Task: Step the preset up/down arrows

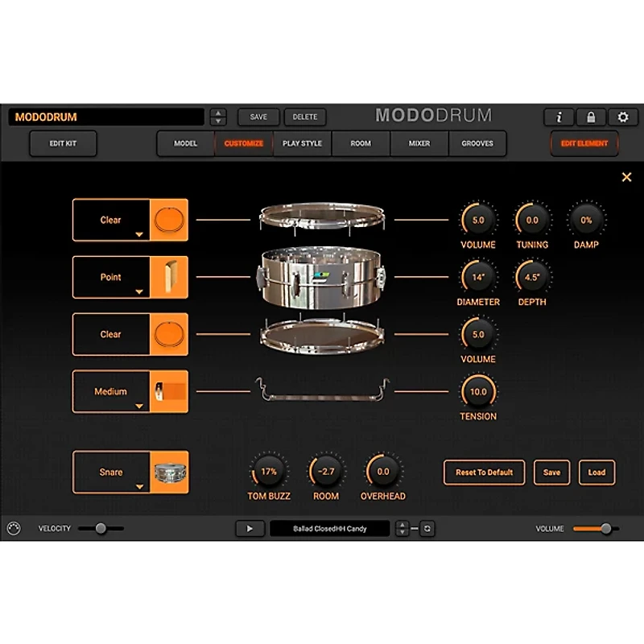Action: [x=218, y=117]
